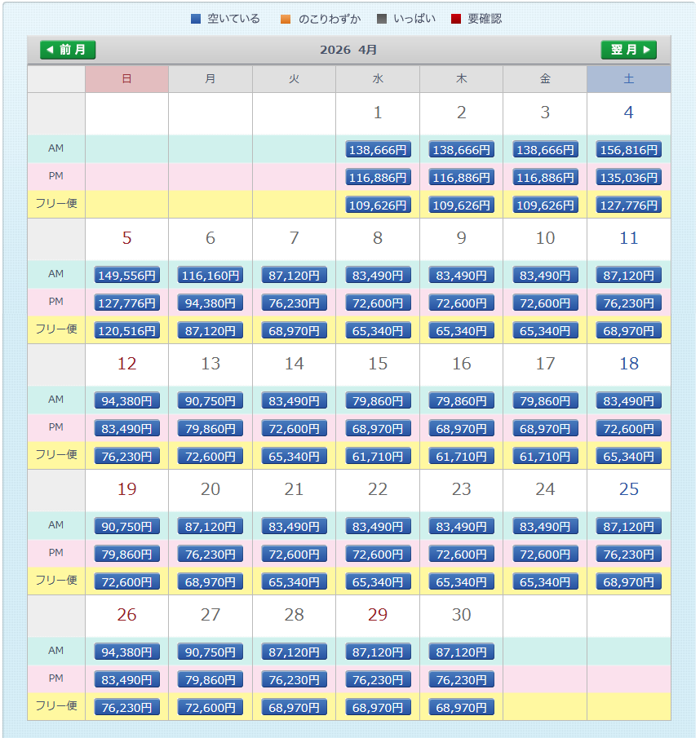Viewport: 700px width, 738px height.
Task: Go to previous month with 前月 button
Action: 68,50
